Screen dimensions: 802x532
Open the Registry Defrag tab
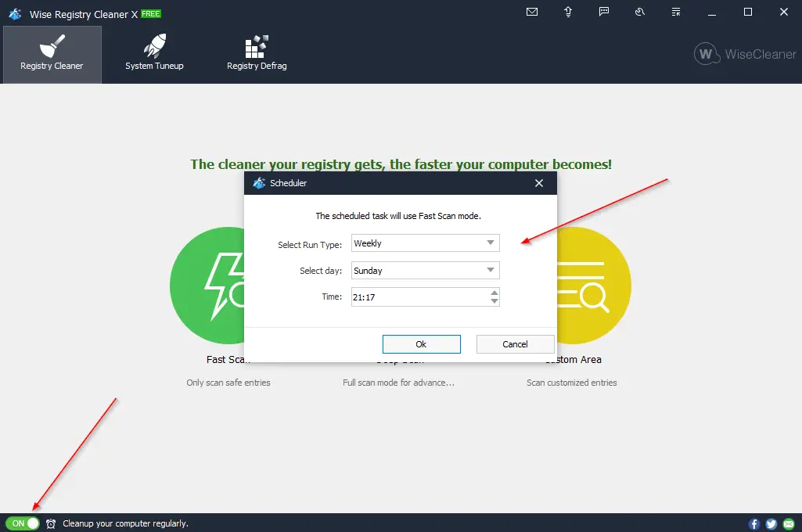click(x=257, y=54)
